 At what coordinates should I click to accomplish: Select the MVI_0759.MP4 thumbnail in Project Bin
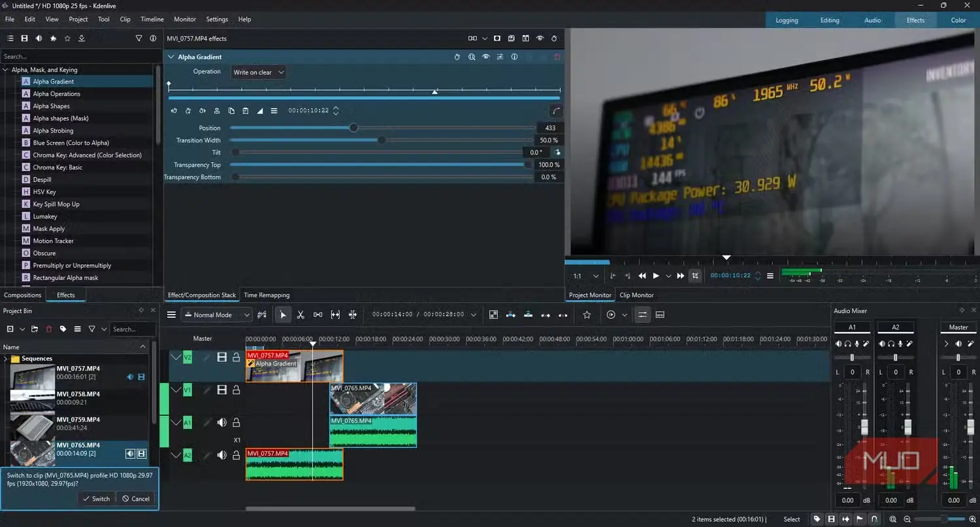(33, 426)
